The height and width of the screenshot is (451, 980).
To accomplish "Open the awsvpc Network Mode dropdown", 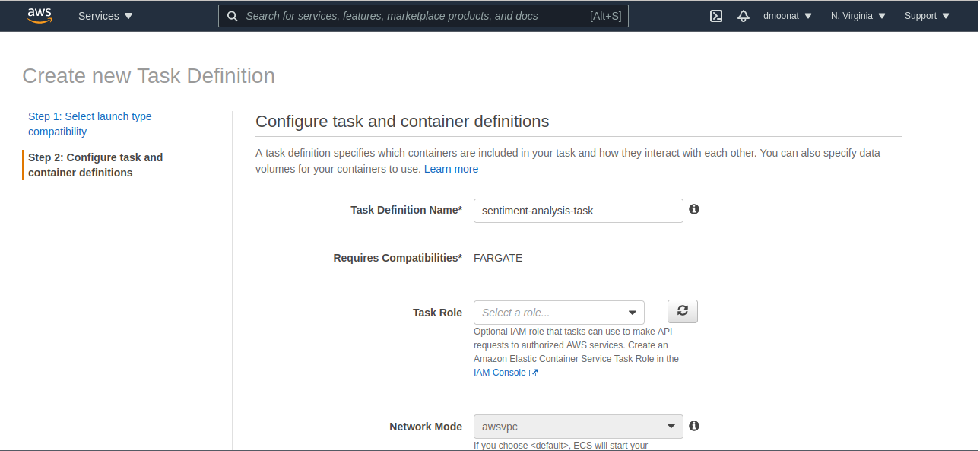I will coord(578,427).
